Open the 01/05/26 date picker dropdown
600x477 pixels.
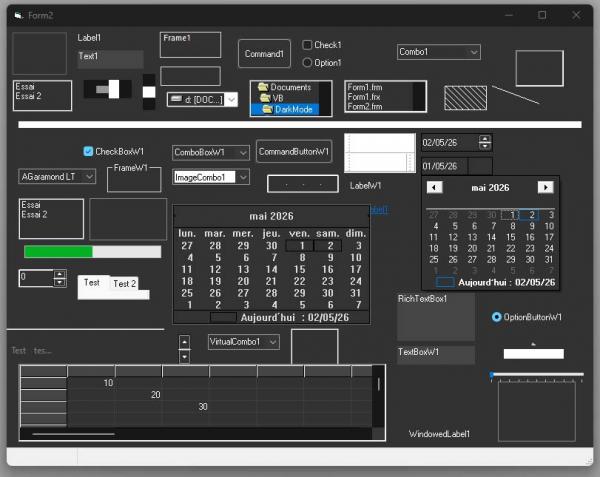(x=480, y=166)
